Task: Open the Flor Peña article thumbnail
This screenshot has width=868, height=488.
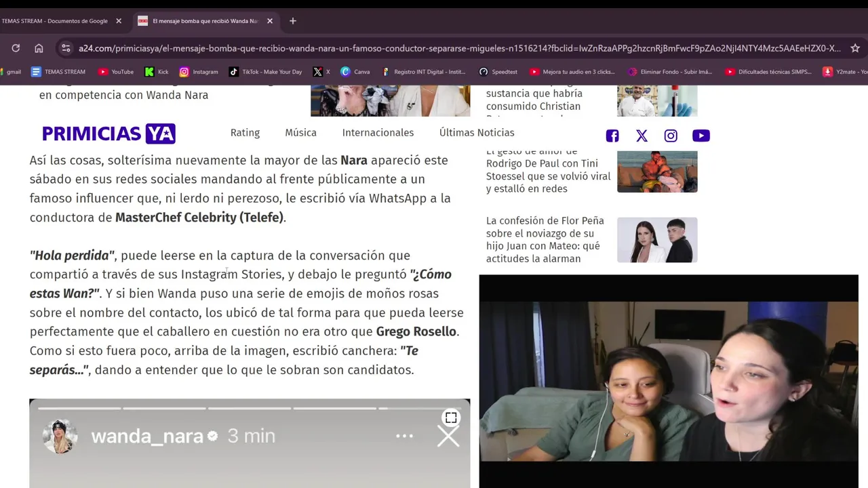Action: click(657, 240)
